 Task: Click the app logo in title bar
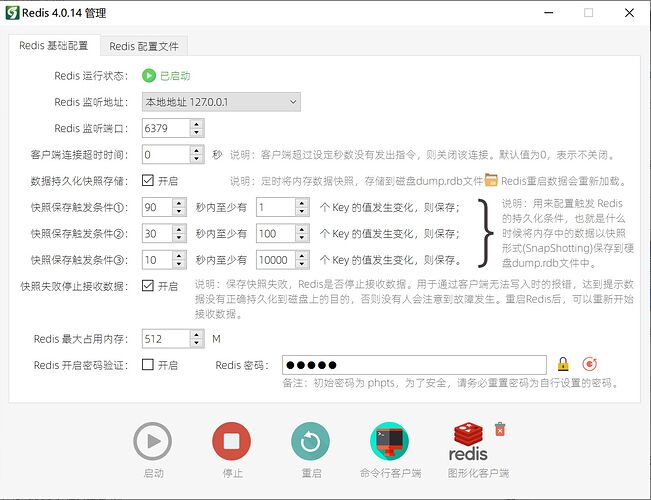click(12, 13)
